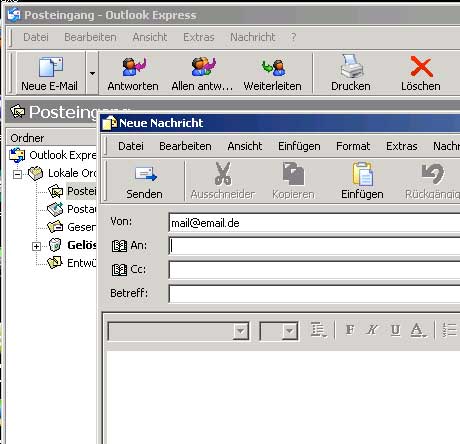The height and width of the screenshot is (444, 460).
Task: Click into the An recipient field
Action: [x=314, y=246]
